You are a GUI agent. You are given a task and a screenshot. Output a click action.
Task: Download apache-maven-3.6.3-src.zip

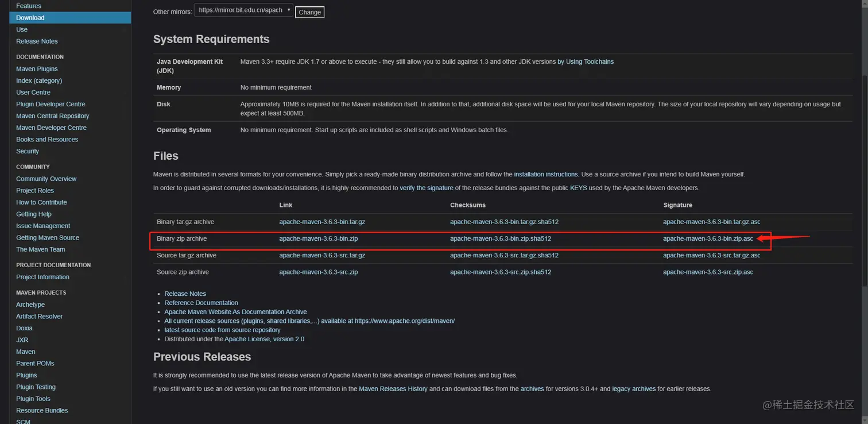click(x=319, y=272)
